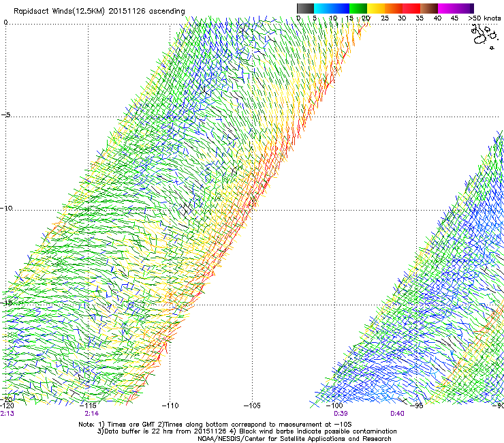Click the gray 0–5 knot legend swatch
The width and height of the screenshot is (504, 443).
(x=306, y=8)
